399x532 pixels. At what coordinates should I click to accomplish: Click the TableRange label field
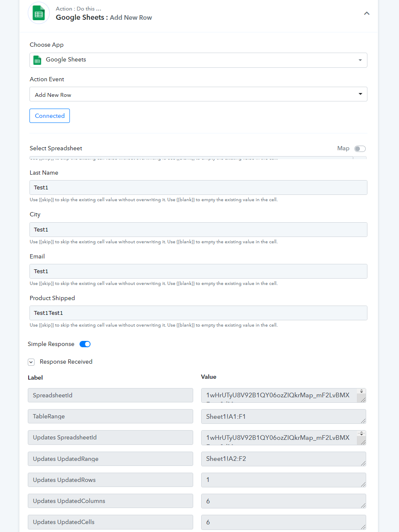[x=110, y=416]
